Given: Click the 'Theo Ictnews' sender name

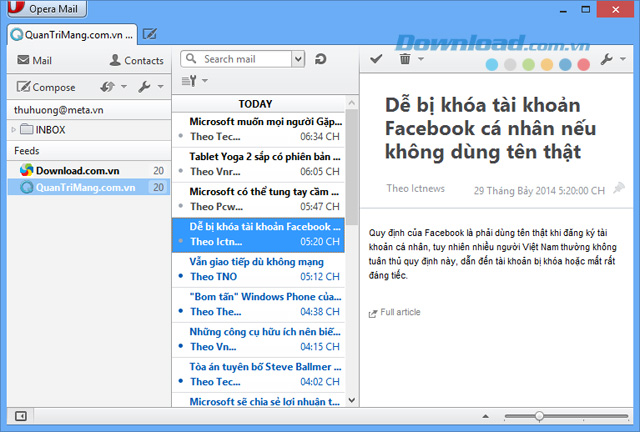Looking at the screenshot, I should (x=416, y=188).
